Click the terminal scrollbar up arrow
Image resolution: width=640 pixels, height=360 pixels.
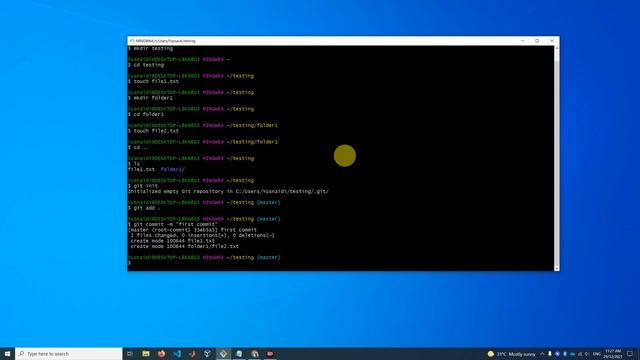[x=556, y=49]
